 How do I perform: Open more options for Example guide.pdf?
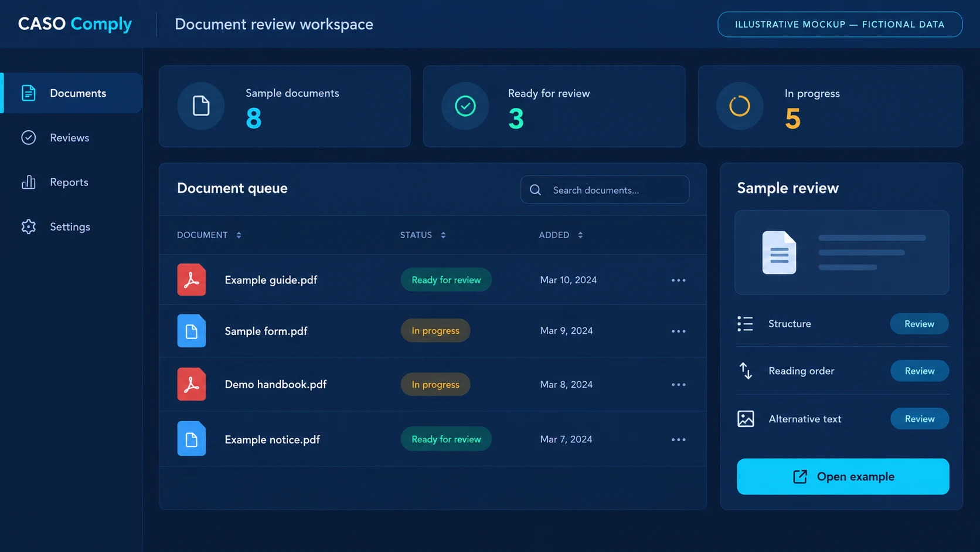tap(679, 280)
